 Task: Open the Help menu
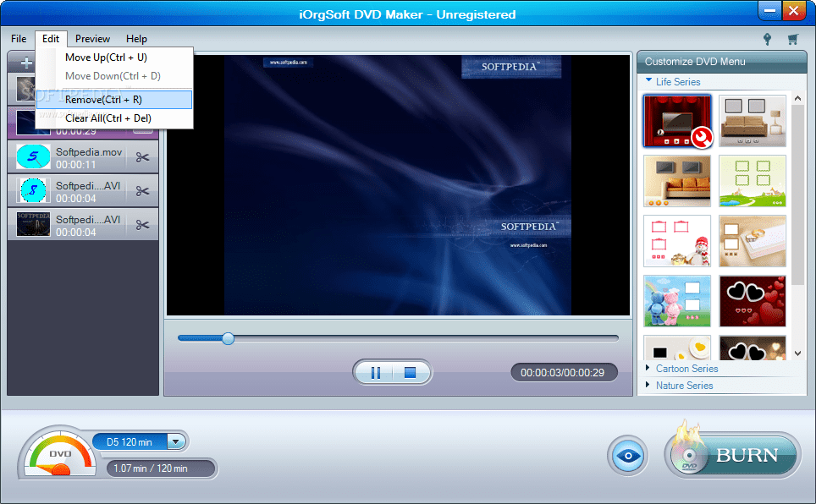pos(136,39)
